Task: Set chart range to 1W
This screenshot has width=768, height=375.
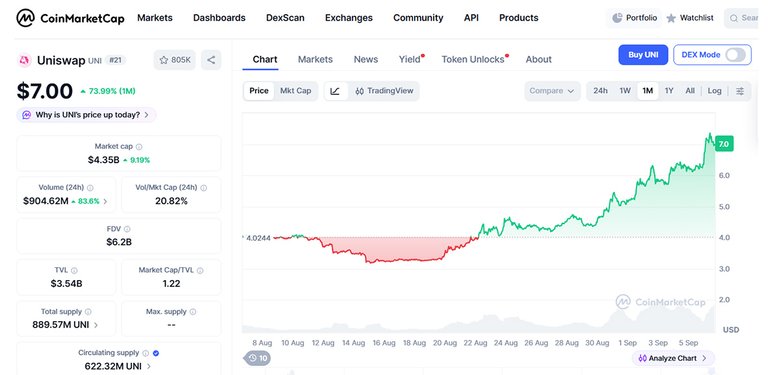Action: click(x=625, y=91)
